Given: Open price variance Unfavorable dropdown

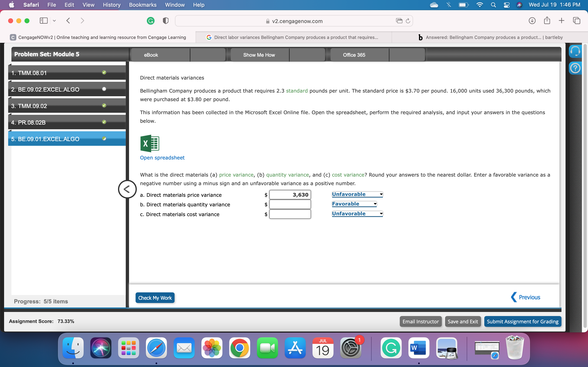Looking at the screenshot, I should [357, 194].
